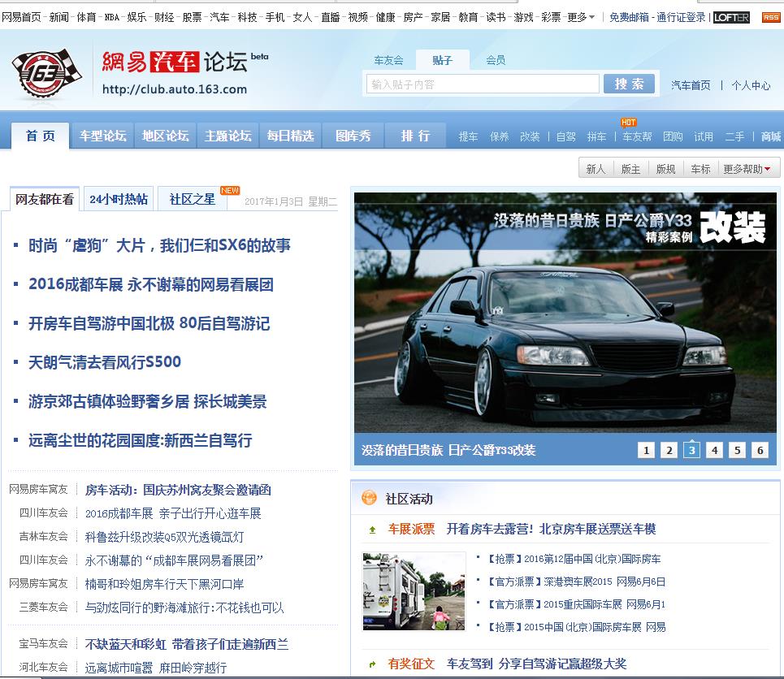Open 汽车首页 link
The width and height of the screenshot is (784, 679).
coord(691,85)
